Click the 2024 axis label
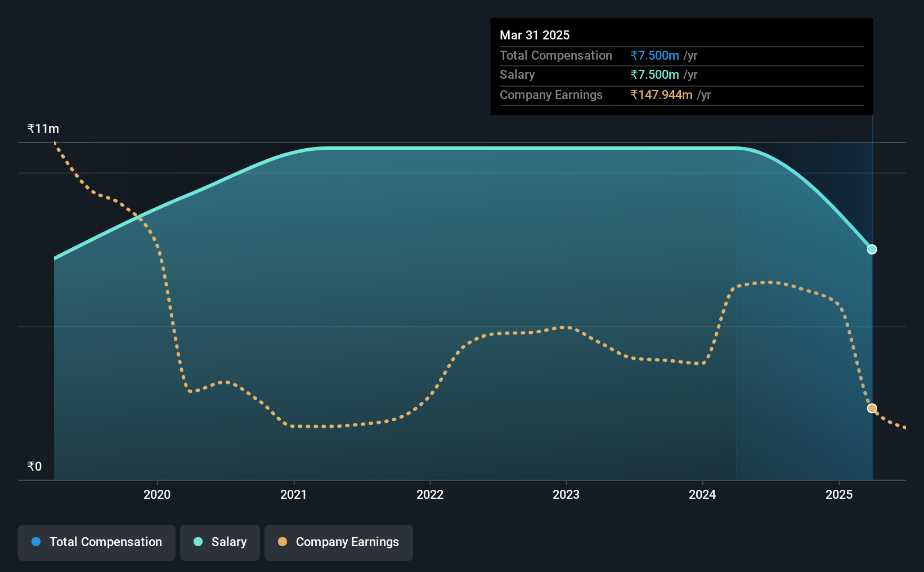This screenshot has width=924, height=572. click(702, 494)
